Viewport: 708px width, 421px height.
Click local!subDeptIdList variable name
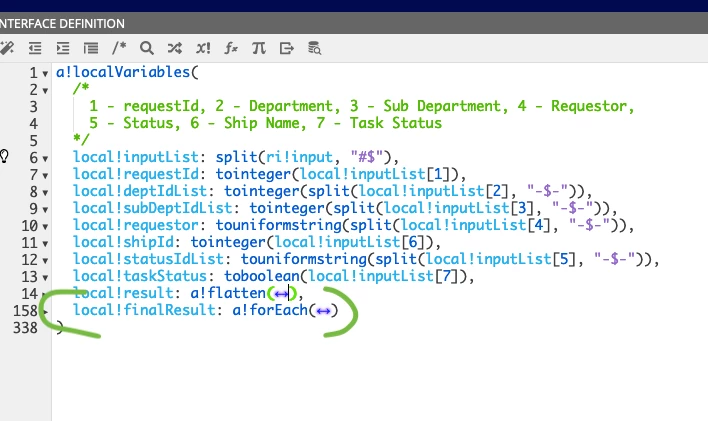pos(153,208)
